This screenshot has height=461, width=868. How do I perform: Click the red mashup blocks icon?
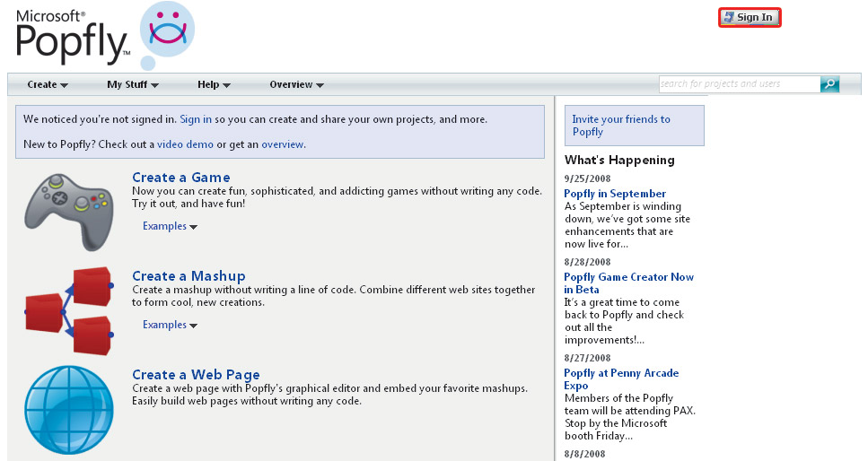point(68,309)
